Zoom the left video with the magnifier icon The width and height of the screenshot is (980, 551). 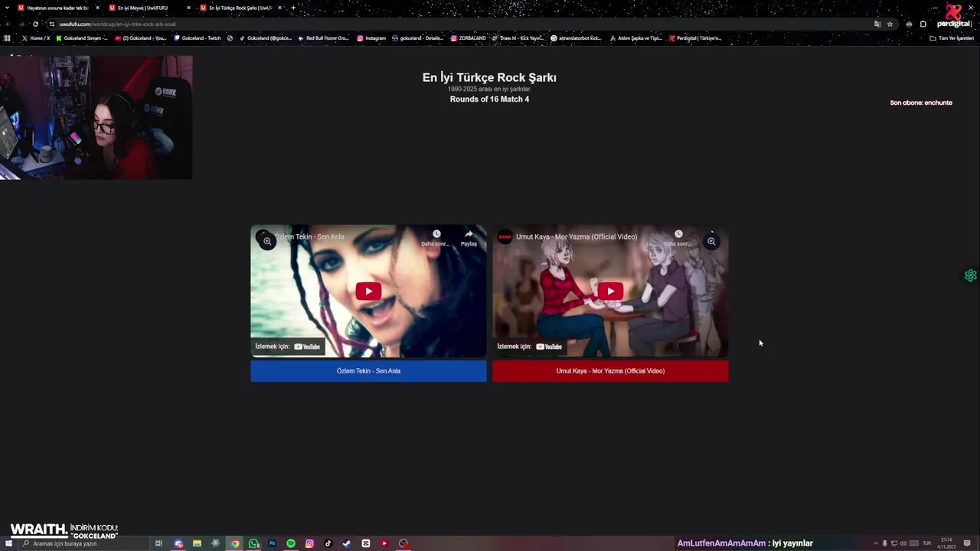[x=267, y=241]
